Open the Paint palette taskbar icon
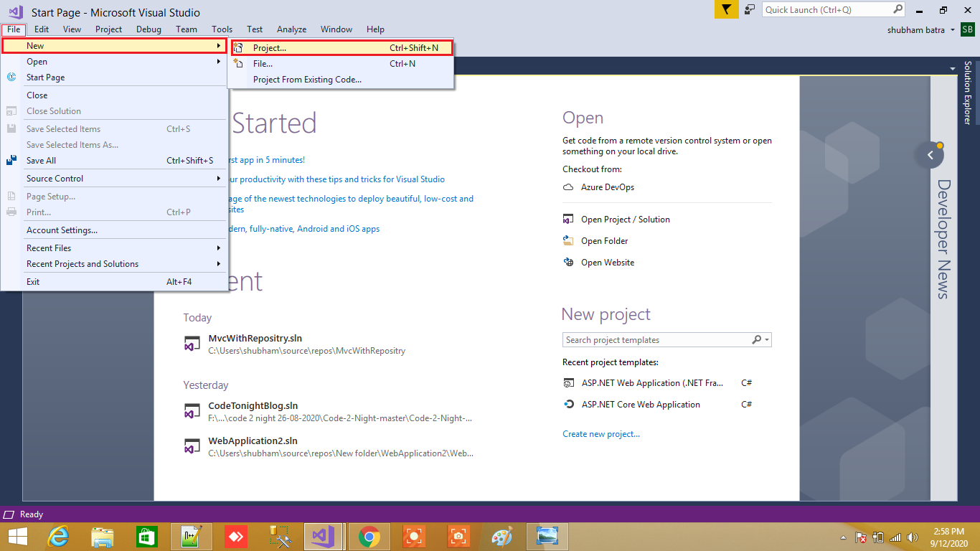The width and height of the screenshot is (980, 551). [x=503, y=536]
